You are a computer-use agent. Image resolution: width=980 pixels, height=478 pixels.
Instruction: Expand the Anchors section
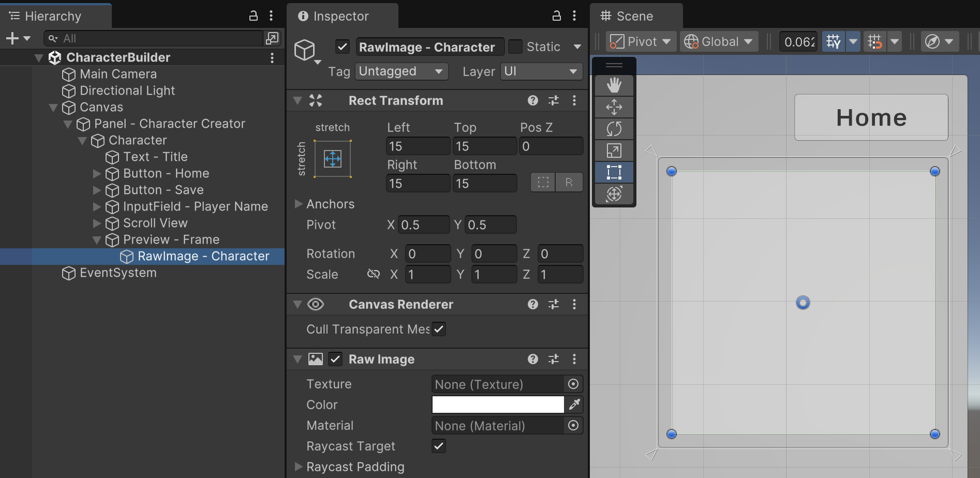[299, 204]
